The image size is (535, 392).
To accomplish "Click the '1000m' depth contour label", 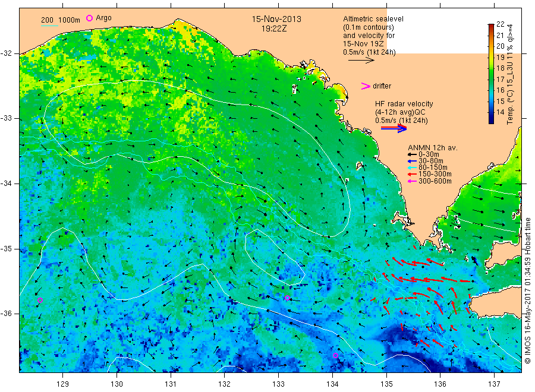I will coord(70,20).
